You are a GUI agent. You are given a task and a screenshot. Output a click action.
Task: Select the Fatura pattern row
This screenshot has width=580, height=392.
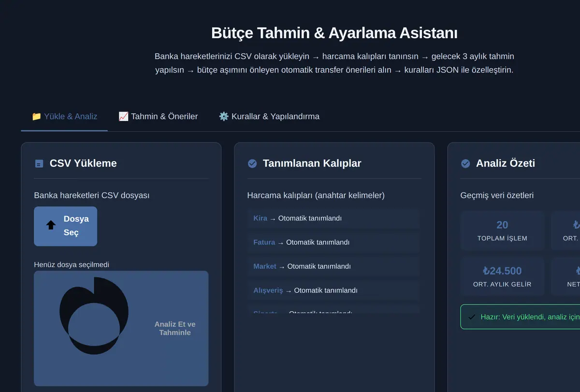coord(333,243)
